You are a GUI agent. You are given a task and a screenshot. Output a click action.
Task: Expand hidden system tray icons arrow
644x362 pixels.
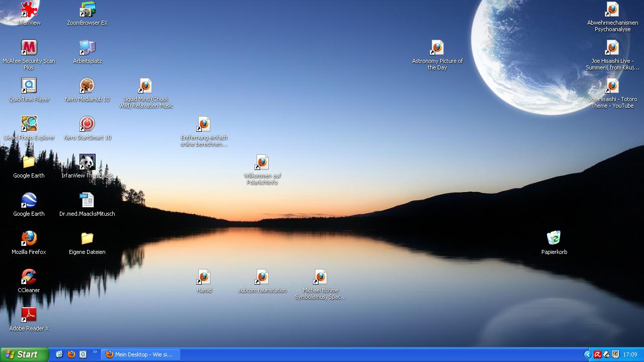coord(587,354)
